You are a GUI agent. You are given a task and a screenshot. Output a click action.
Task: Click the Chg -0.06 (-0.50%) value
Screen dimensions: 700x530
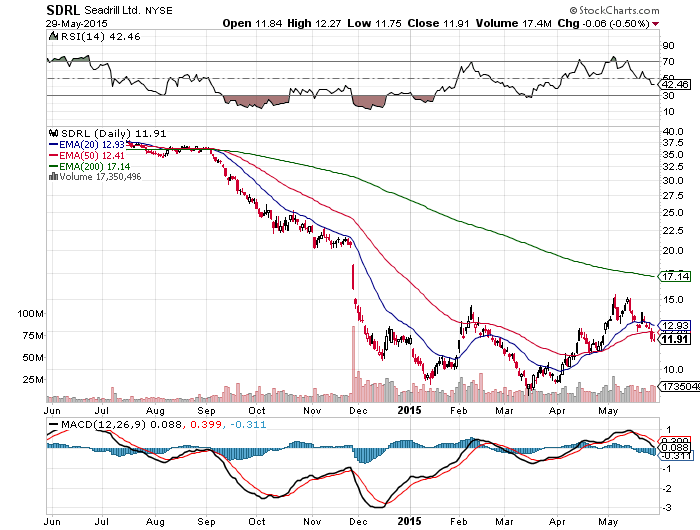coord(603,23)
